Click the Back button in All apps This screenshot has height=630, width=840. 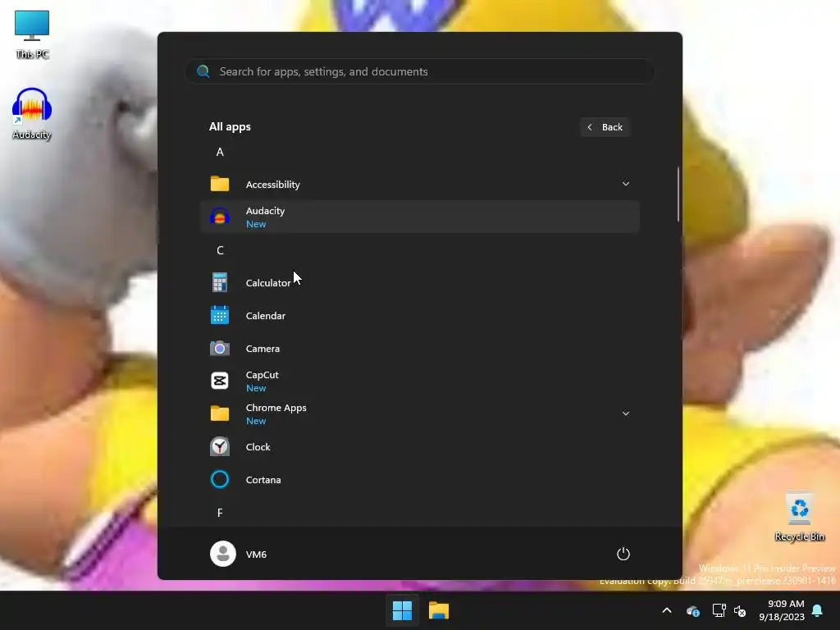point(605,127)
